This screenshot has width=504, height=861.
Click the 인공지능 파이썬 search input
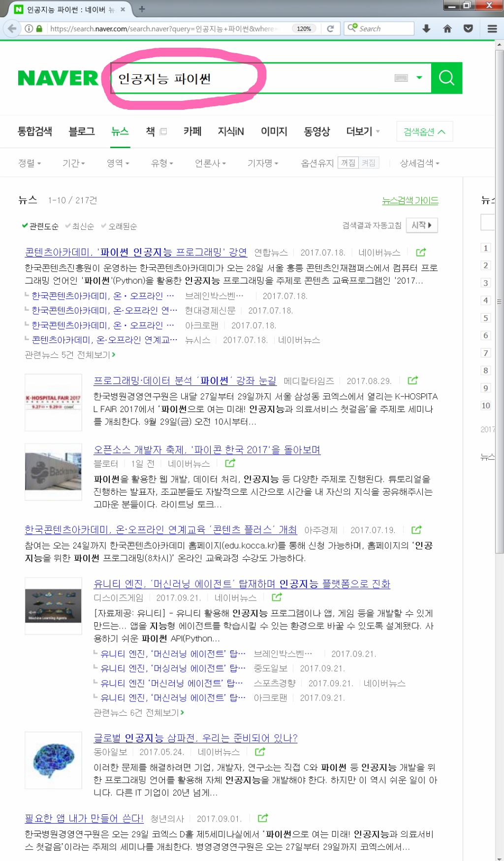coord(251,78)
